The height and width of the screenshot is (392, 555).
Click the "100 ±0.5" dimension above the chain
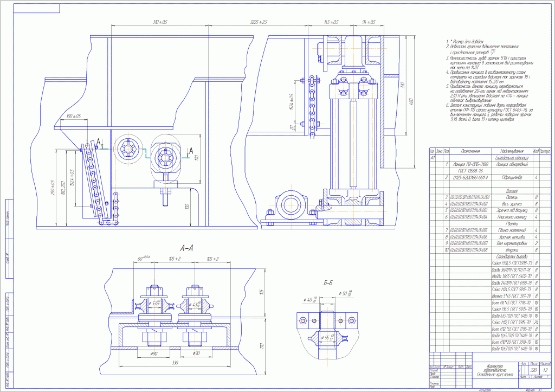coord(74,116)
